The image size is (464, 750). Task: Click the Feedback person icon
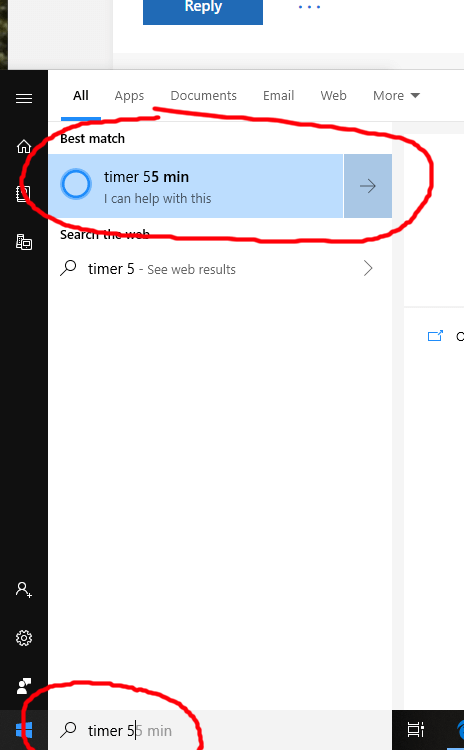pyautogui.click(x=24, y=685)
